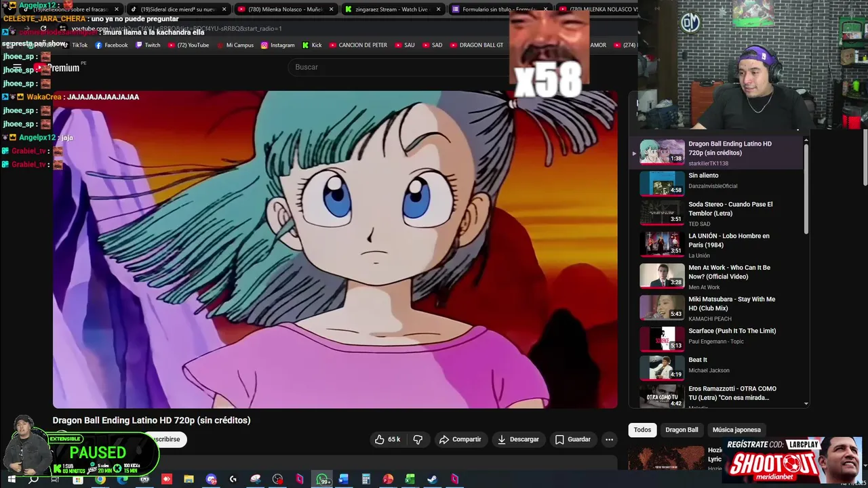Play Men At Work Who Can It Be Now
This screenshot has height=488, width=868.
[x=715, y=276]
